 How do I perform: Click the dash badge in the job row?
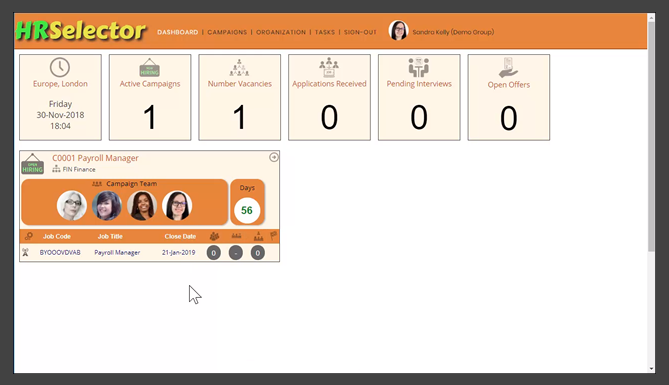point(236,253)
